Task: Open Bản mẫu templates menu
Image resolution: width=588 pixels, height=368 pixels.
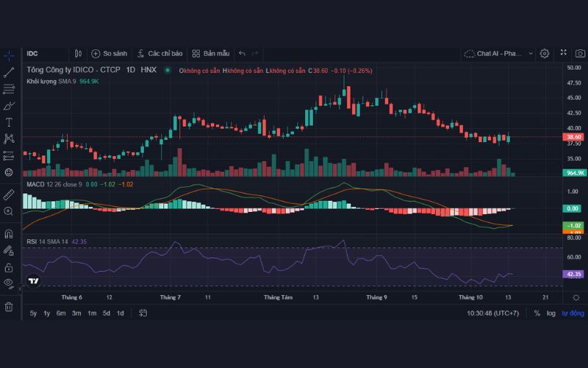Action: 211,53
